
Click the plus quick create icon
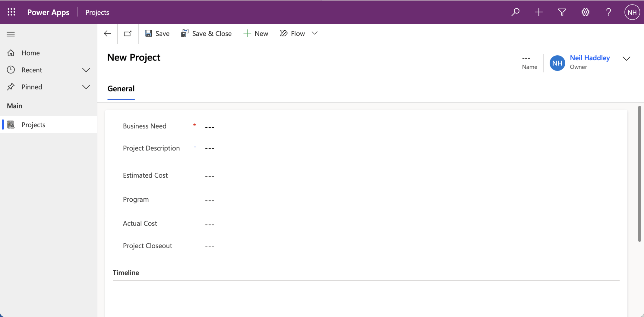pos(538,12)
